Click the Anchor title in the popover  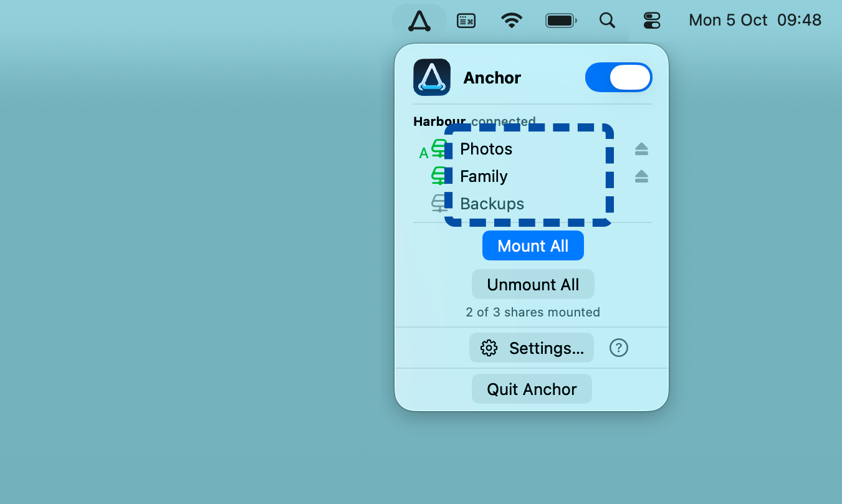point(492,78)
